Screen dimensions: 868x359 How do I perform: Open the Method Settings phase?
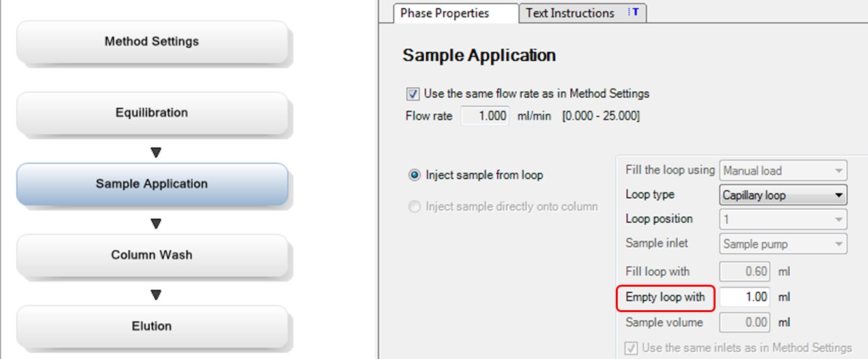(x=152, y=42)
